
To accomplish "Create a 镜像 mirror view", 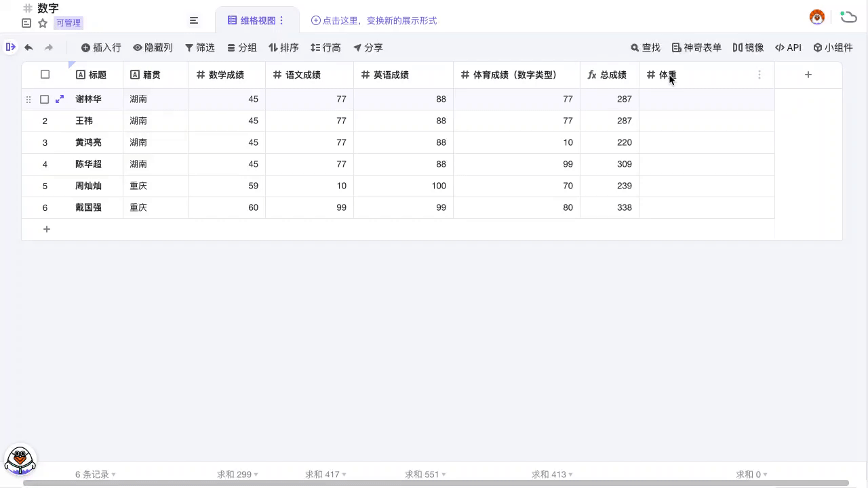I will pos(748,47).
